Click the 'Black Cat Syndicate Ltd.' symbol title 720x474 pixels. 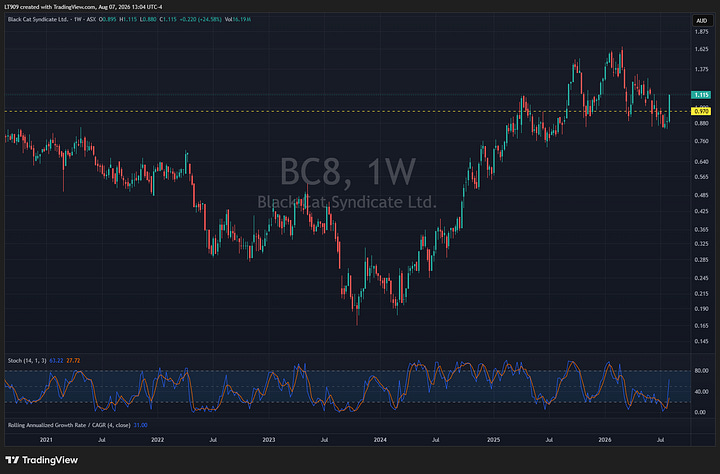(x=38, y=20)
